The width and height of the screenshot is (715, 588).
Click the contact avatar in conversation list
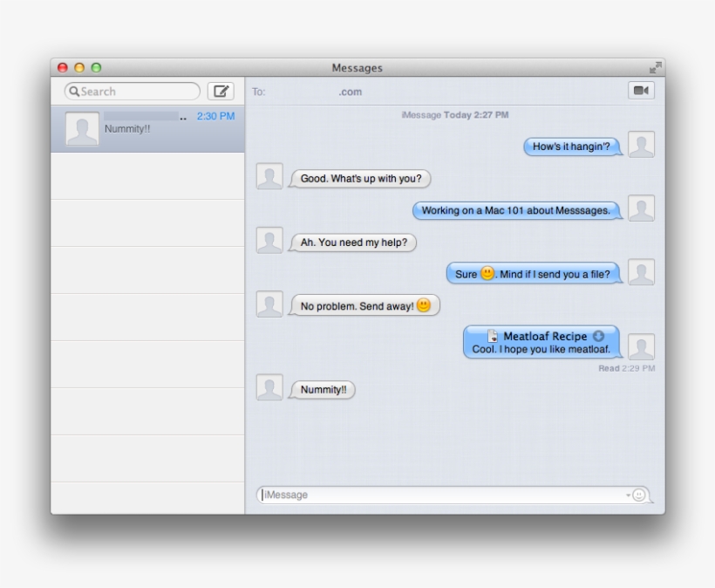(x=82, y=129)
